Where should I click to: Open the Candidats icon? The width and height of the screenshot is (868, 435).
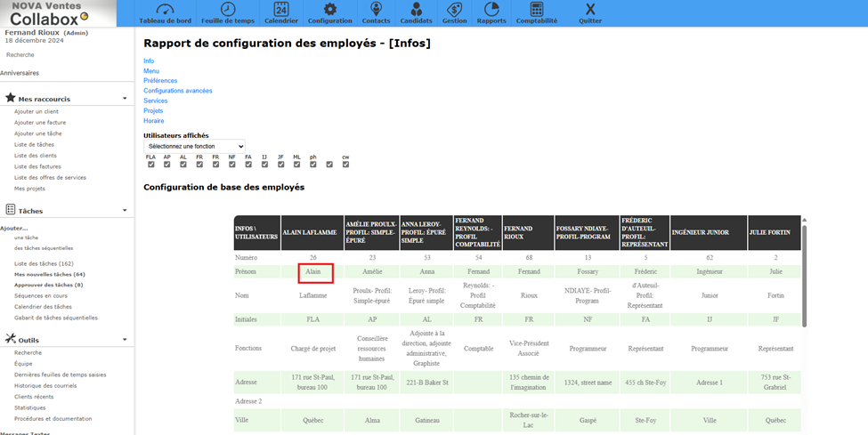[415, 12]
